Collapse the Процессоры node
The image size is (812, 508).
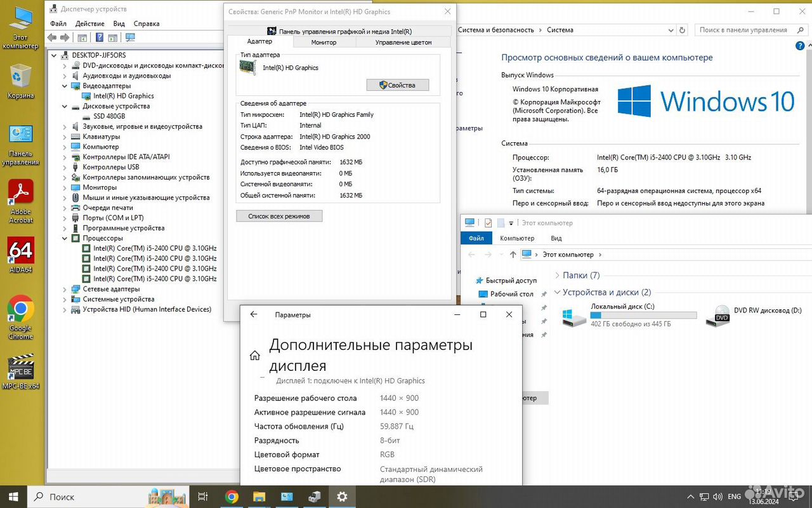click(65, 238)
